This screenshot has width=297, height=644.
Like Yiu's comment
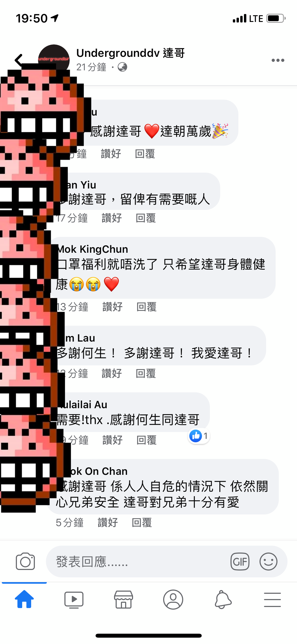[112, 218]
